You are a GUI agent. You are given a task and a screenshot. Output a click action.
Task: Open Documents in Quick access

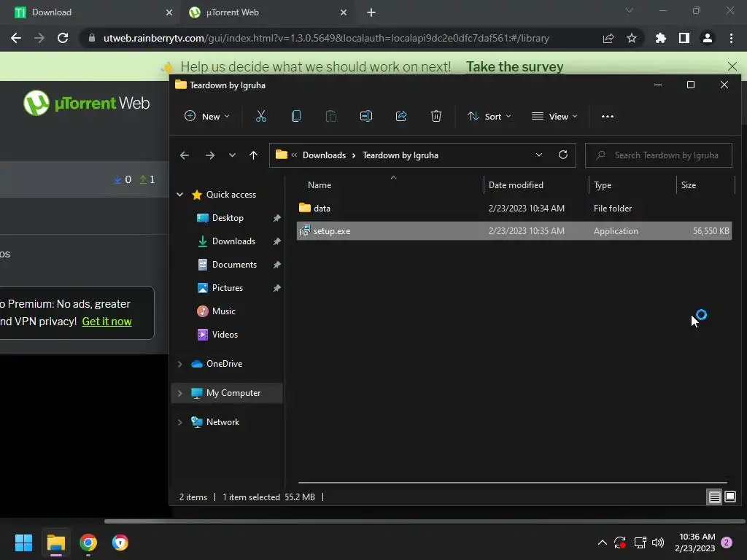coord(234,264)
